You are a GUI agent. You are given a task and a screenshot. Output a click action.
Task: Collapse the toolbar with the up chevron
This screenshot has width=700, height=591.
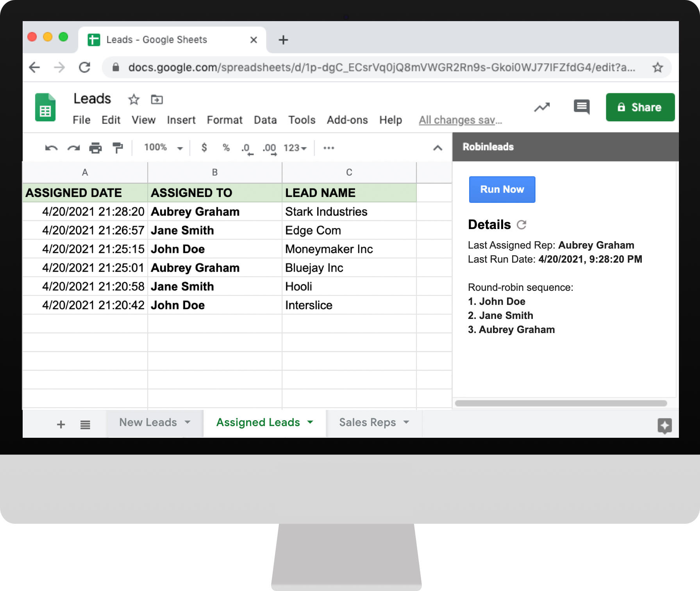[438, 148]
